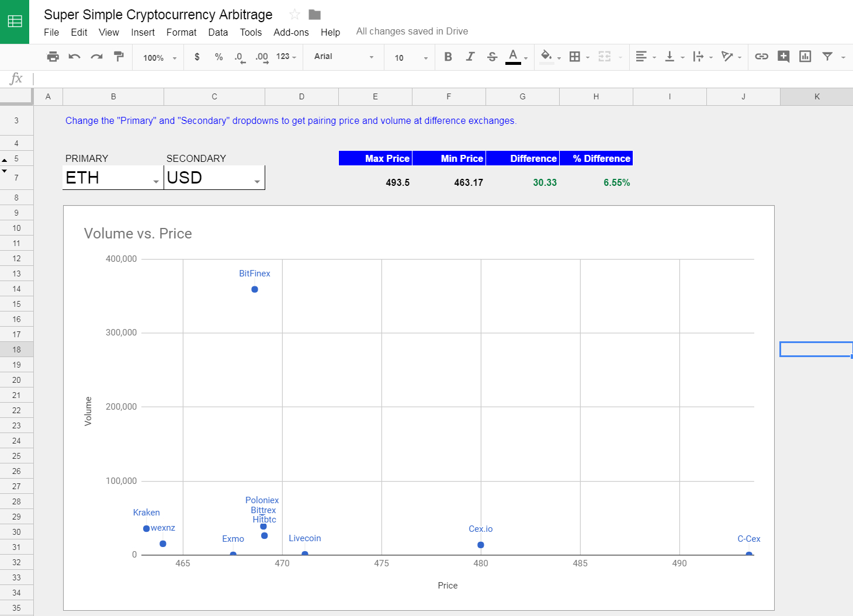Viewport: 853px width, 616px height.
Task: Open the PRIMARY ETH dropdown
Action: pos(156,182)
